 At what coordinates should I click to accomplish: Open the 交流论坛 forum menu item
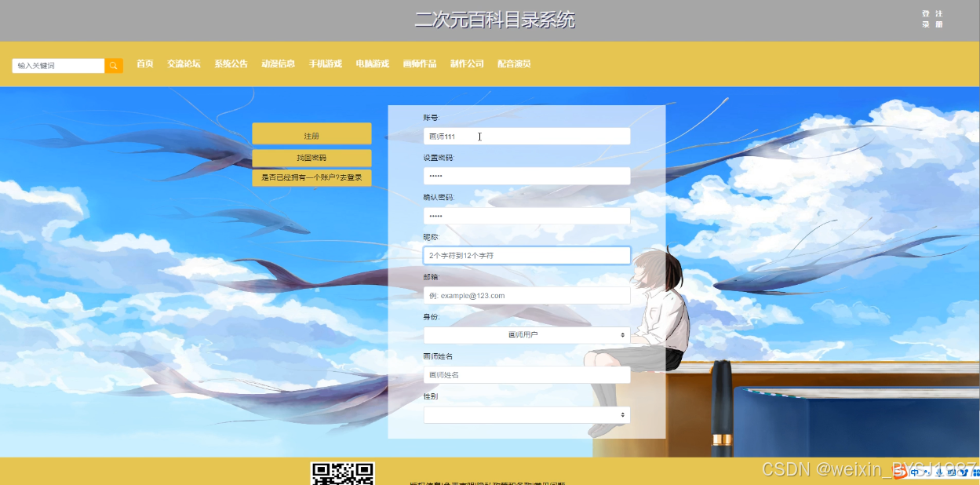tap(184, 64)
